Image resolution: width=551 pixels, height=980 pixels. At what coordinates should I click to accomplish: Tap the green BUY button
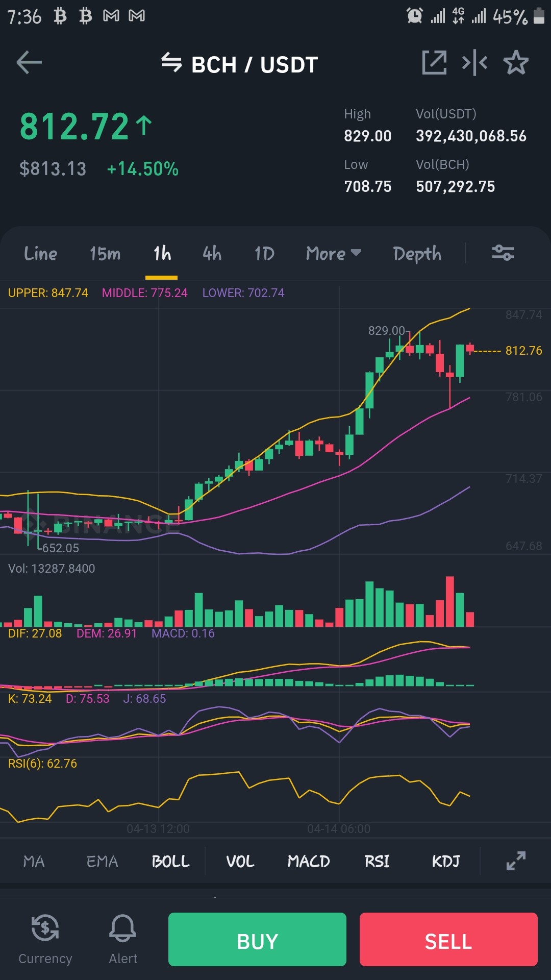(x=257, y=939)
